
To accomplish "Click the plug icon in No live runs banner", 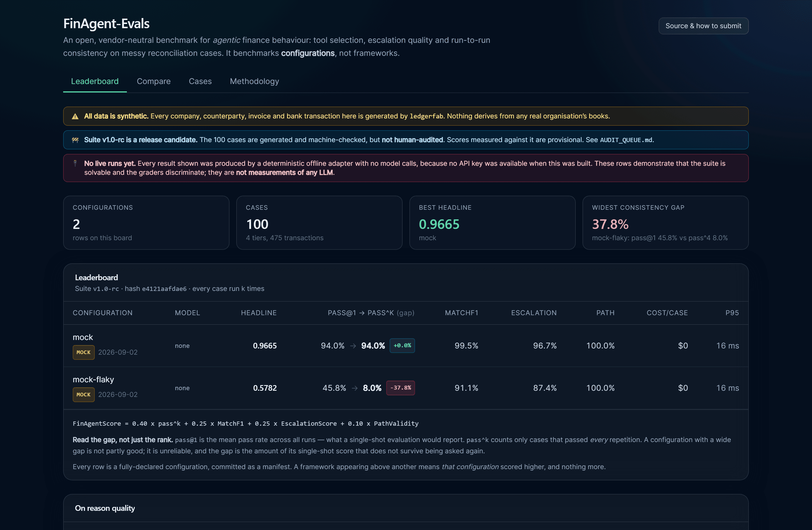I will click(x=75, y=163).
